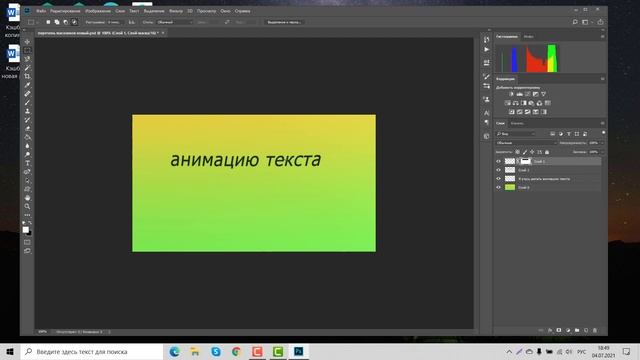
Task: Create a new group folder in Layers panel
Action: (x=577, y=330)
